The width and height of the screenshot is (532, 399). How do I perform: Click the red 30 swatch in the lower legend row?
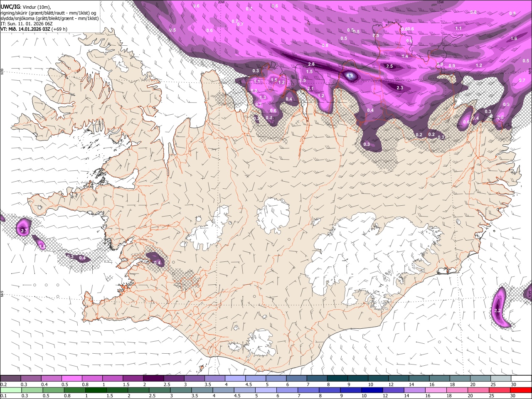click(x=521, y=390)
